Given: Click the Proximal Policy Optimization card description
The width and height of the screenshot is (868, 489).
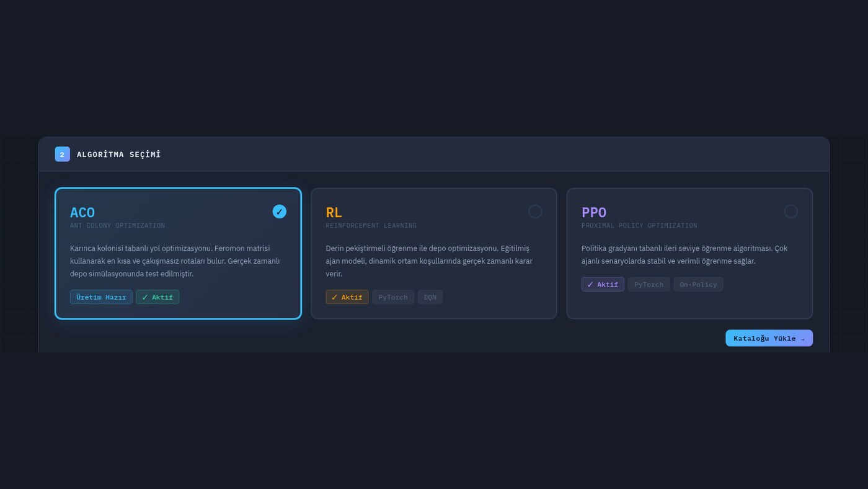Looking at the screenshot, I should pyautogui.click(x=684, y=255).
